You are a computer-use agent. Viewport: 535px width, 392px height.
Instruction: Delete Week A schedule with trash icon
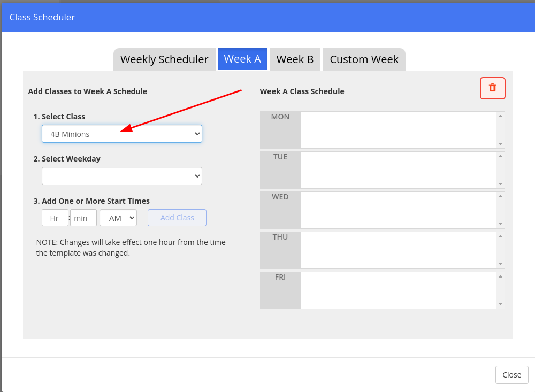(x=492, y=88)
